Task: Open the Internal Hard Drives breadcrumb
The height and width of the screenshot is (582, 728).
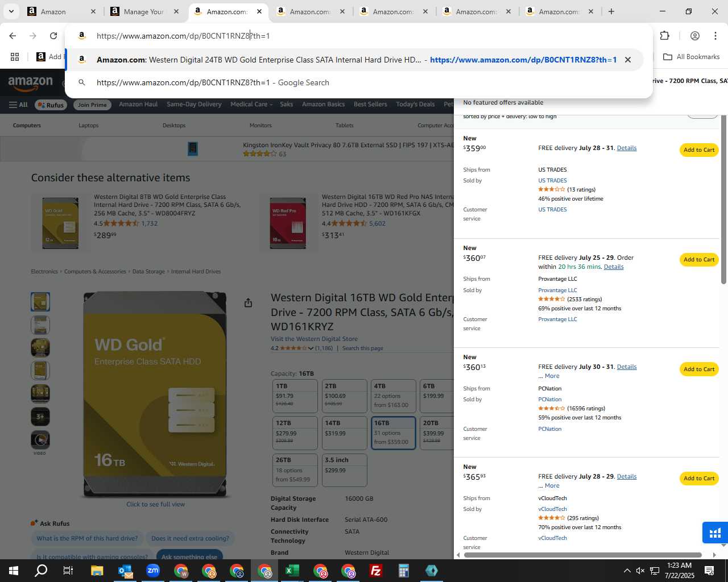Action: [196, 272]
